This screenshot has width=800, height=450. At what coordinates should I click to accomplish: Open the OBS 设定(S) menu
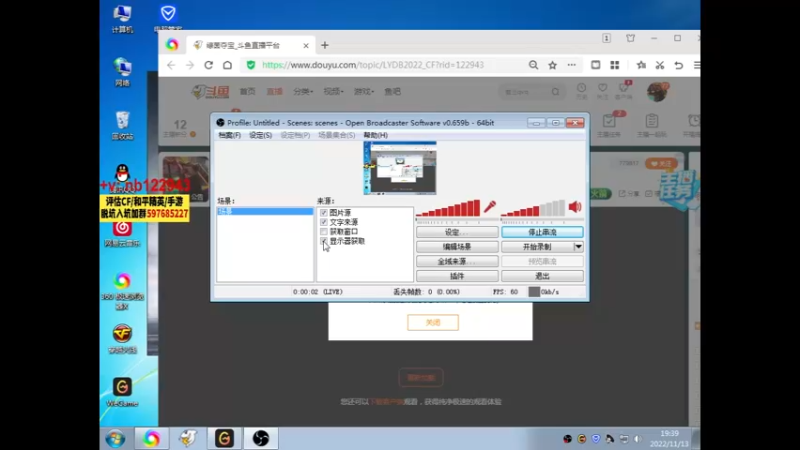click(x=260, y=135)
